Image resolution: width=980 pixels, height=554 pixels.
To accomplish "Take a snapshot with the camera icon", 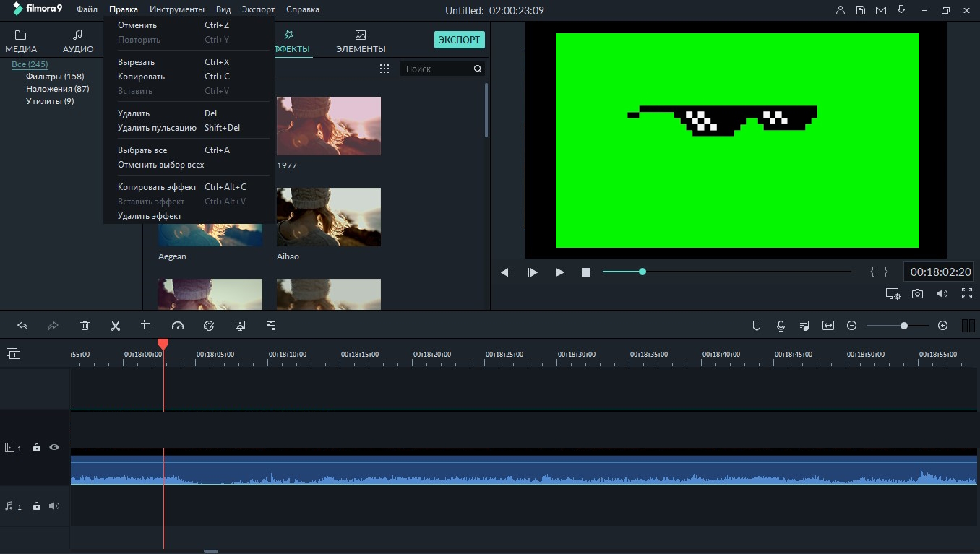I will click(x=917, y=294).
